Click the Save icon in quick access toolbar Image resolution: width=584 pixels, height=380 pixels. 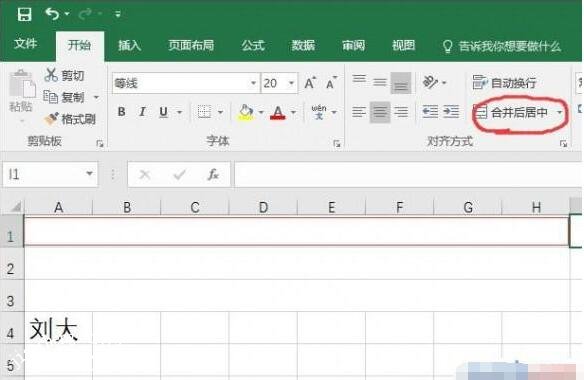click(24, 15)
